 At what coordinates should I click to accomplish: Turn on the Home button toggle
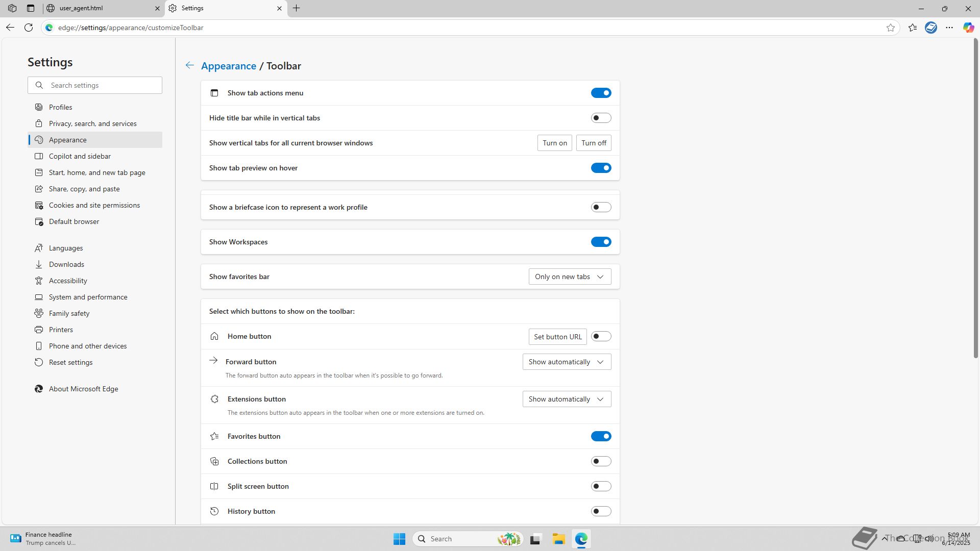click(x=601, y=336)
